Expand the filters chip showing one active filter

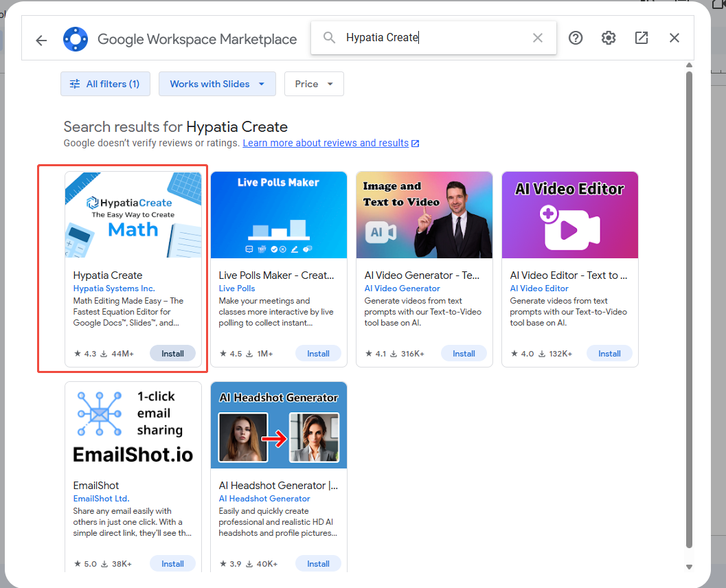105,83
